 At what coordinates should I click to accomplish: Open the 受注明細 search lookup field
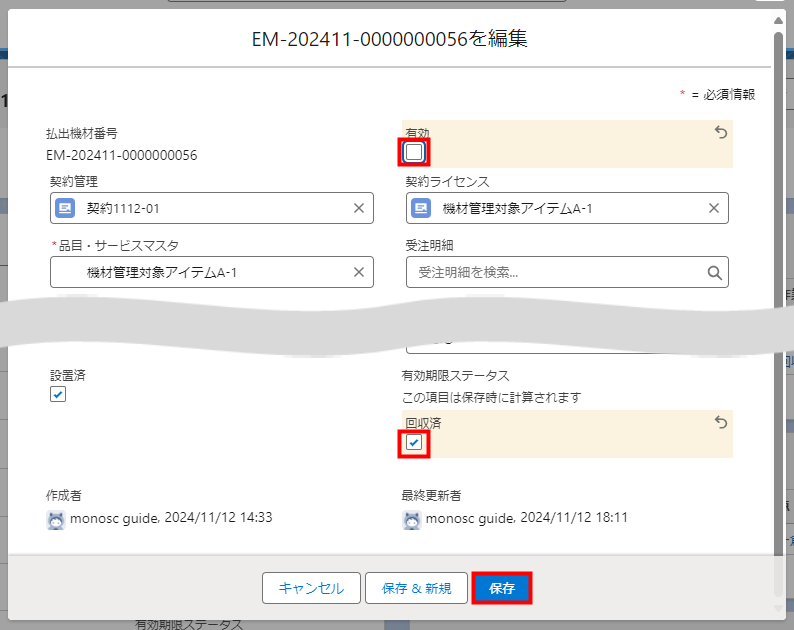[x=555, y=272]
